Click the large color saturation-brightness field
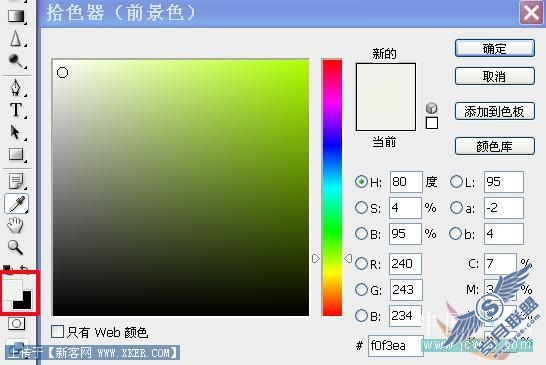 tap(181, 187)
